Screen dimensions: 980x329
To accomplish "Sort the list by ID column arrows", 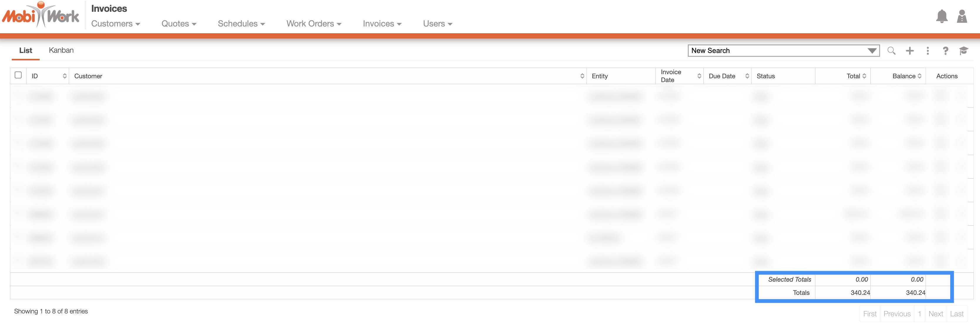I will tap(64, 76).
